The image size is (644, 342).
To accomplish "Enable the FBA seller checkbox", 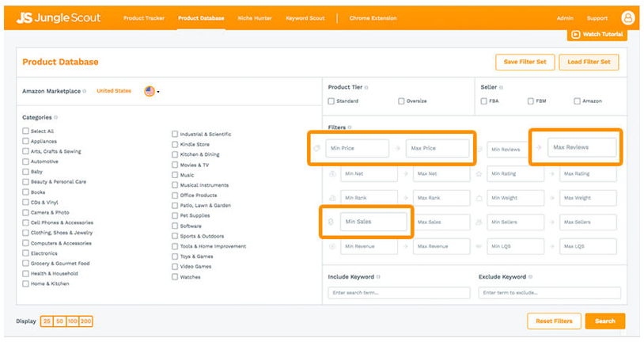I will point(483,101).
